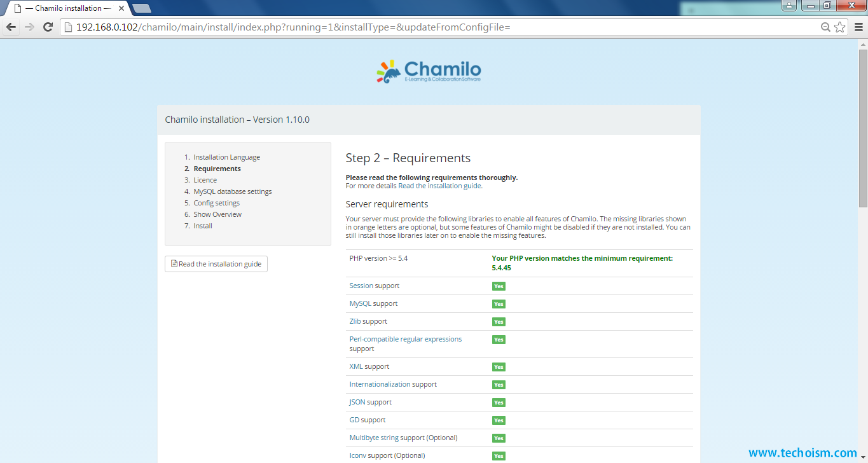Click Session support link

point(362,286)
